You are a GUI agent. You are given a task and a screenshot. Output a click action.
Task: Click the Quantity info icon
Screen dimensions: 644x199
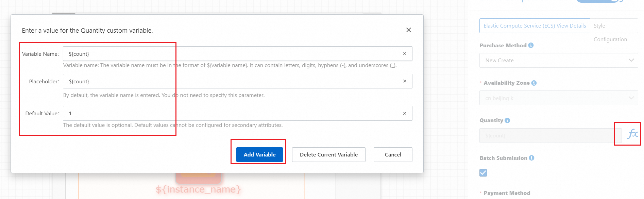(x=507, y=120)
